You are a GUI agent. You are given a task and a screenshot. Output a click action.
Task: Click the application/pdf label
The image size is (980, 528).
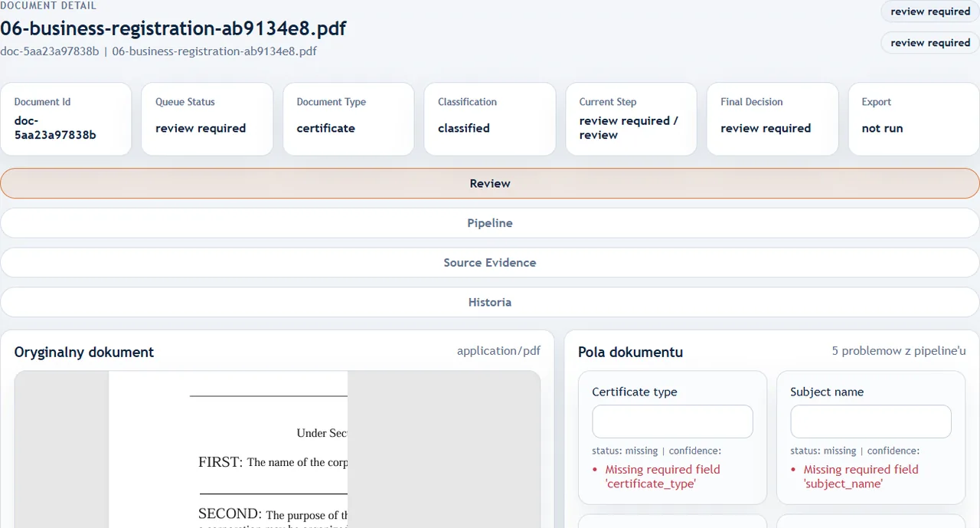[x=498, y=351]
